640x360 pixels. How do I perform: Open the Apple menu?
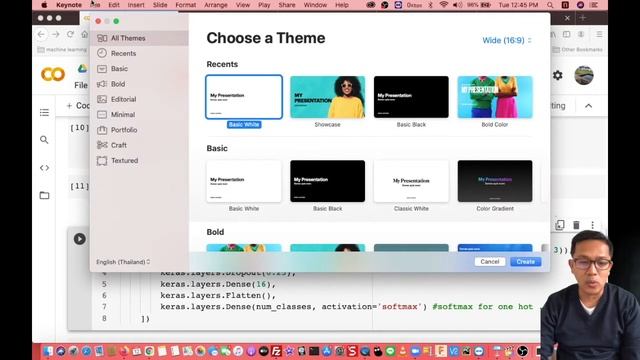coord(44,5)
